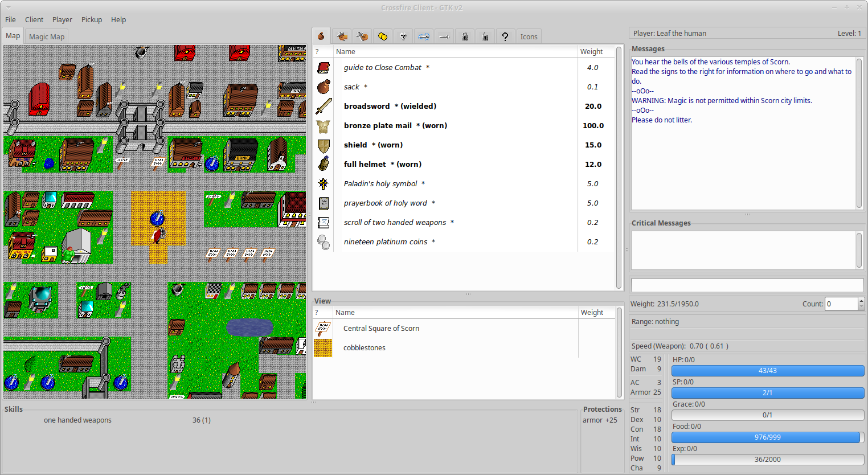Open the locked items tab with closed padlock
The image size is (868, 475).
[465, 36]
